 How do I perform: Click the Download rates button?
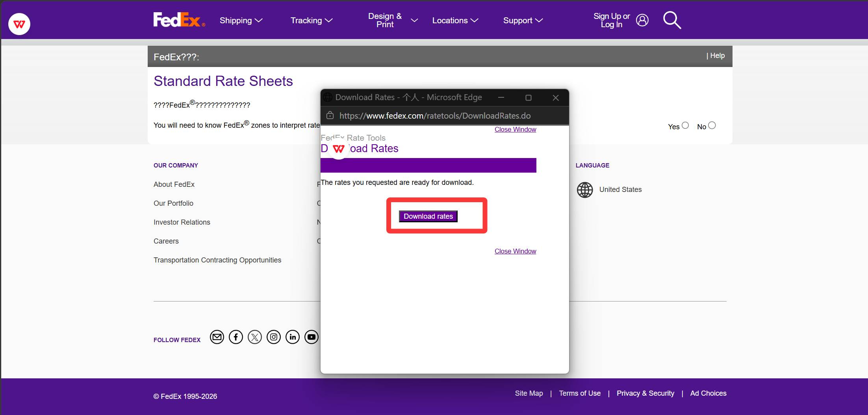[x=428, y=216]
